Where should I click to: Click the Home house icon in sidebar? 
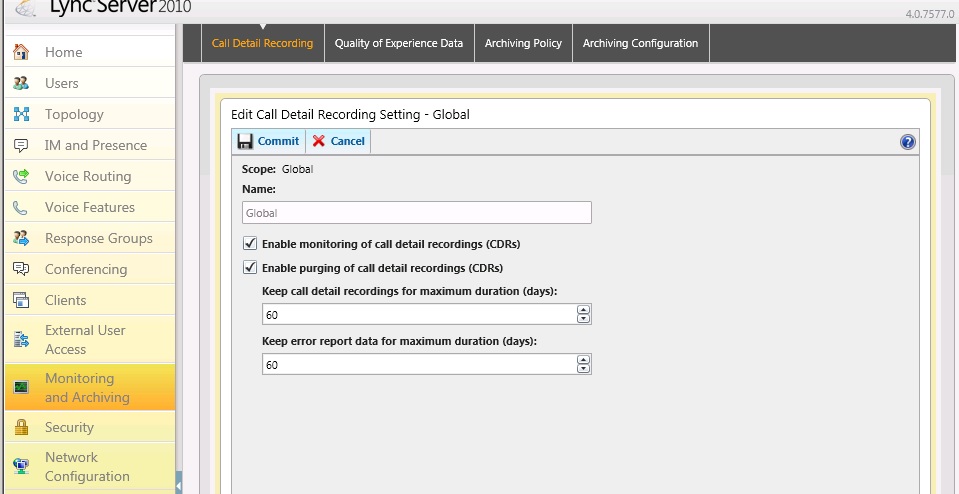point(21,52)
